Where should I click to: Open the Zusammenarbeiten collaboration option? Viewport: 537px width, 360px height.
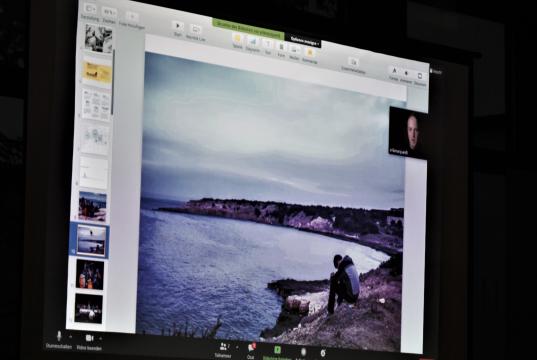point(353,65)
